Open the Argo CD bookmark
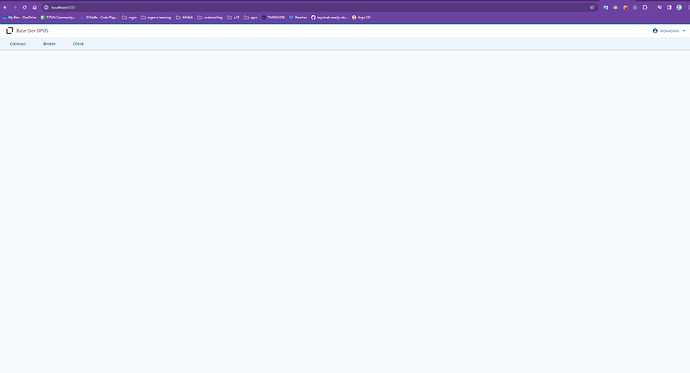Image resolution: width=690 pixels, height=373 pixels. point(361,18)
